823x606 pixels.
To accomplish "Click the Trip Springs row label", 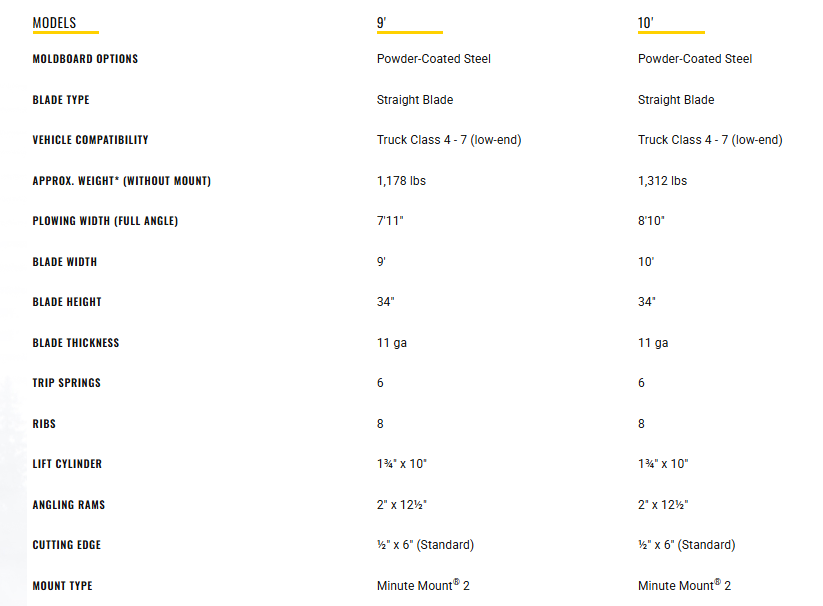I will [x=66, y=383].
